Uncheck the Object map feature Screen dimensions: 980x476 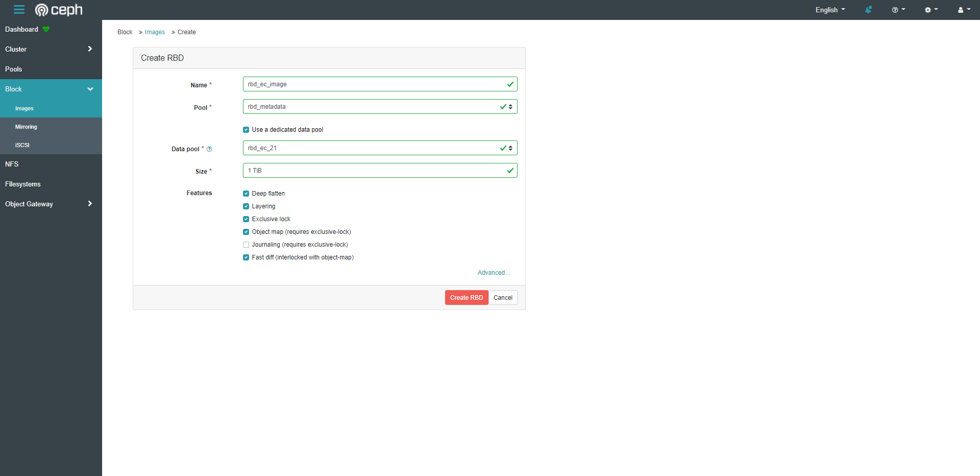tap(246, 232)
